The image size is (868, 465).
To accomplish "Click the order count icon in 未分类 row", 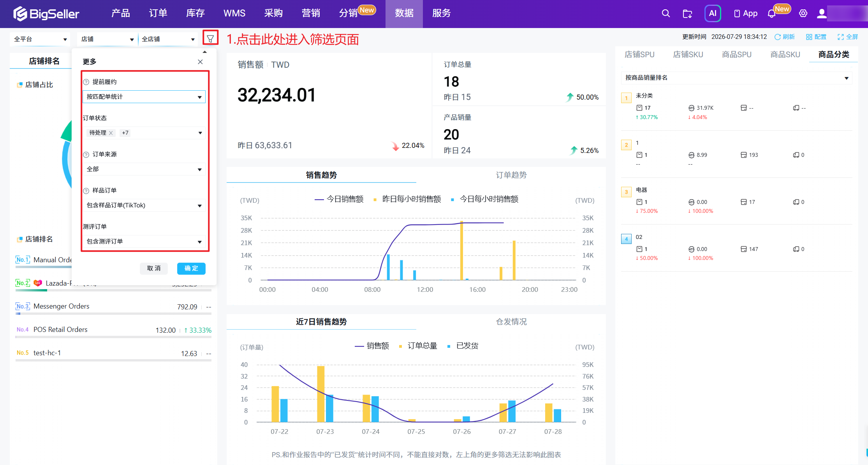I will [639, 108].
